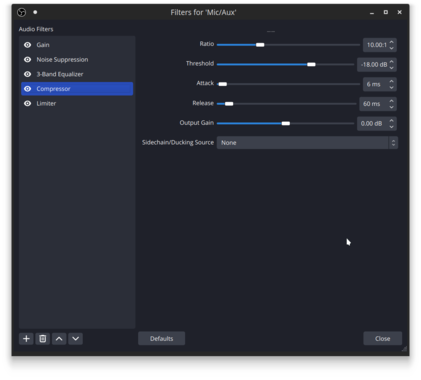The image size is (421, 380).
Task: Move filter up with the up arrow
Action: pyautogui.click(x=59, y=339)
